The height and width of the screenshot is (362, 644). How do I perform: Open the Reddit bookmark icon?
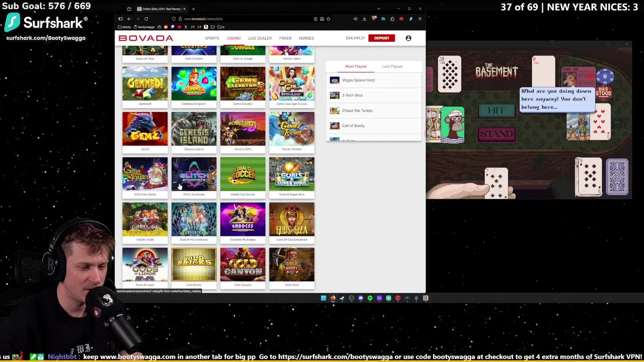pos(166,27)
